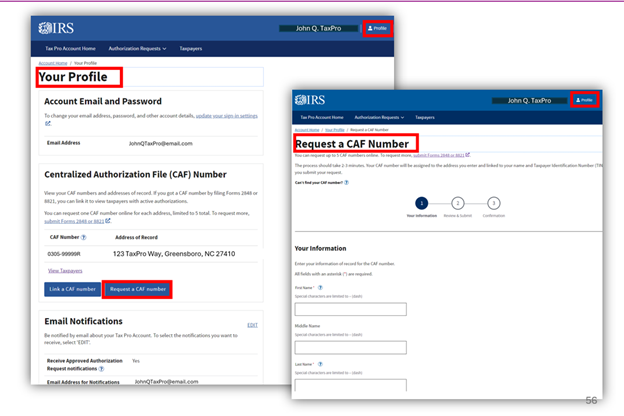Click Your Profile breadcrumb in CAF request window
The height and width of the screenshot is (416, 624).
335,130
